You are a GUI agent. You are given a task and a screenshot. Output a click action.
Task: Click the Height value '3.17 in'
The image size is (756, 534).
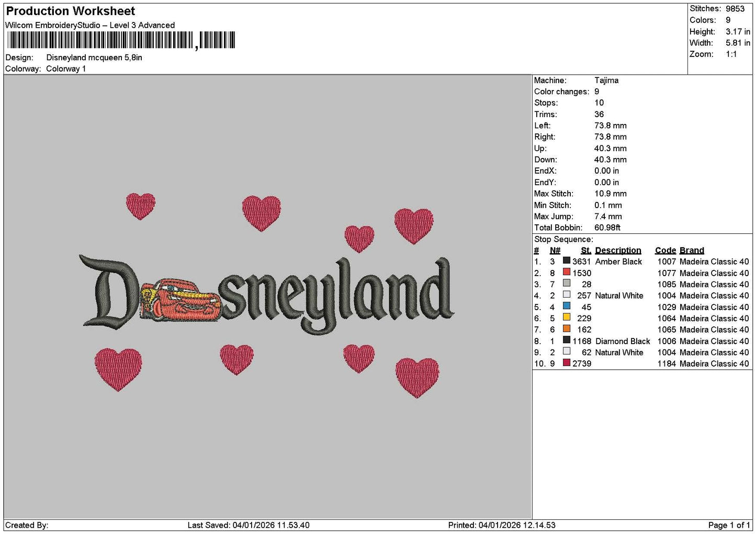(x=738, y=31)
